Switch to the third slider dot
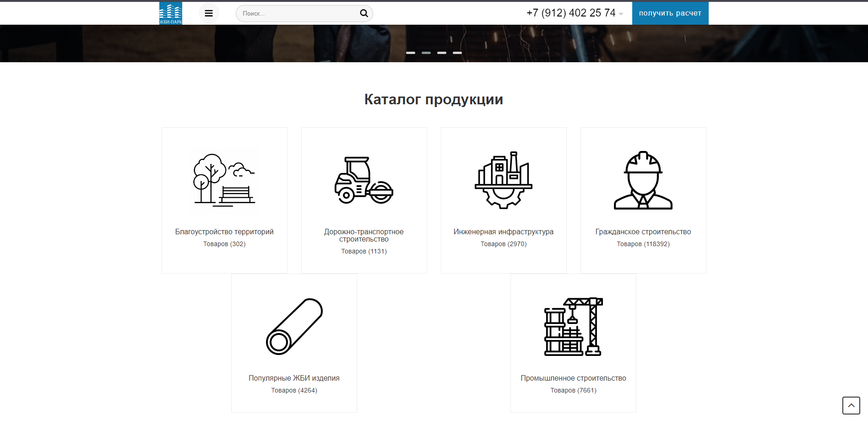The width and height of the screenshot is (868, 425). coord(442,52)
